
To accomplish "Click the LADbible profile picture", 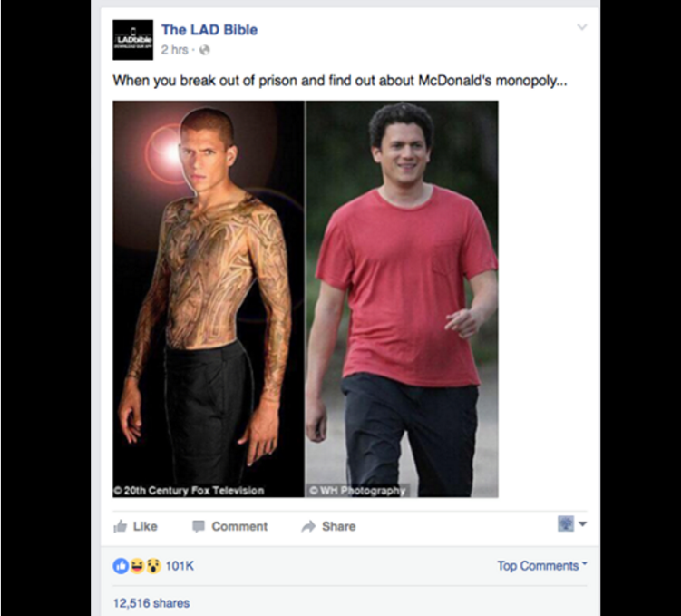I will click(x=133, y=40).
